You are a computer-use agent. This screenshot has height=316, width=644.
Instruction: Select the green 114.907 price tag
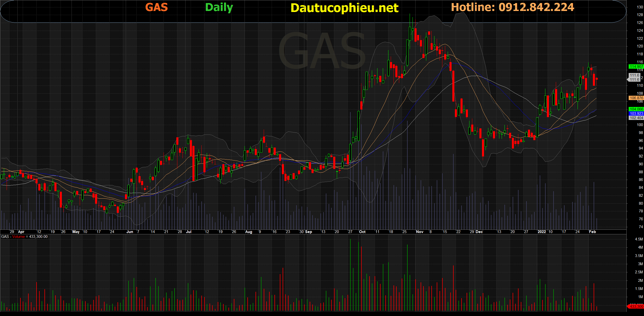pos(636,67)
